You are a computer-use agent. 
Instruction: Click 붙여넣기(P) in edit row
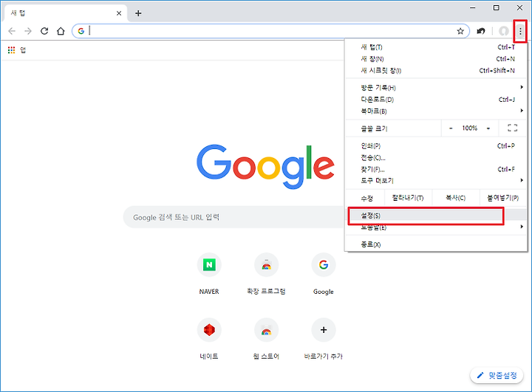tap(503, 198)
